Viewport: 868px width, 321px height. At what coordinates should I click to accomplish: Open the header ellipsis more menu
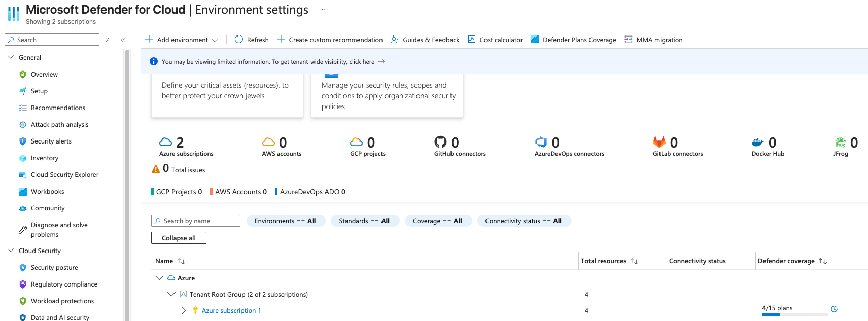[325, 10]
